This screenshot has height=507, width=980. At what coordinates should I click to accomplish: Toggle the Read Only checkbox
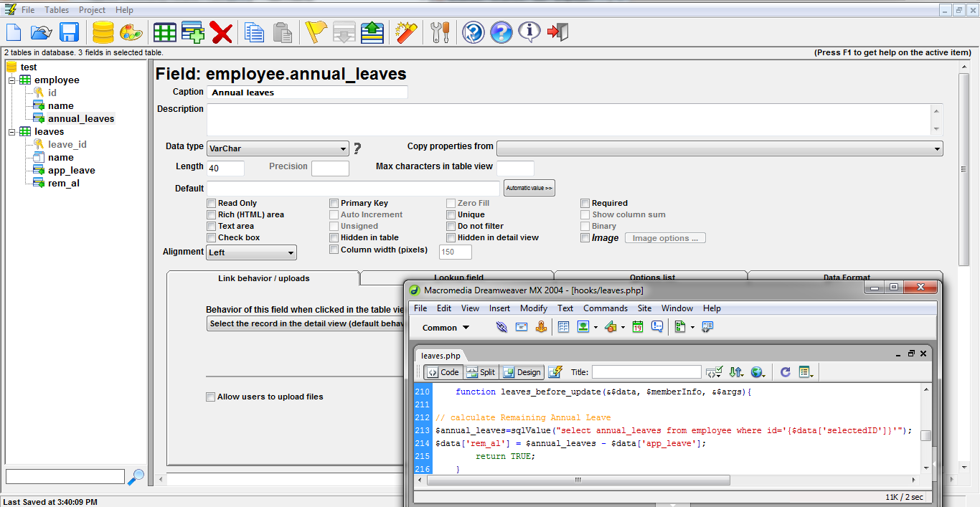coord(212,203)
